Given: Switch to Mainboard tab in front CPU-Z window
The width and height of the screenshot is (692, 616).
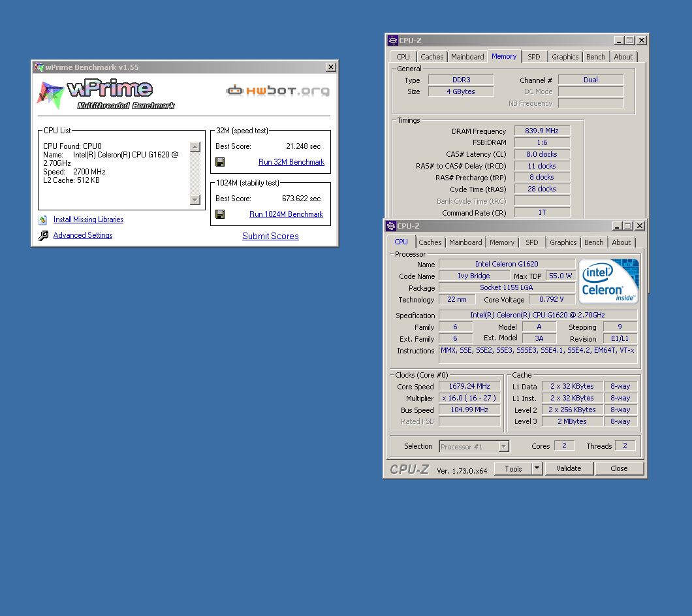Looking at the screenshot, I should pos(465,242).
